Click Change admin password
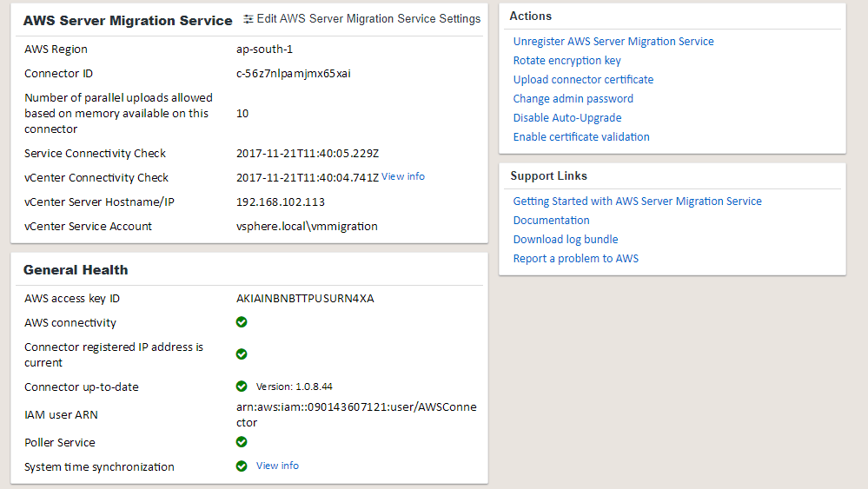 [573, 98]
